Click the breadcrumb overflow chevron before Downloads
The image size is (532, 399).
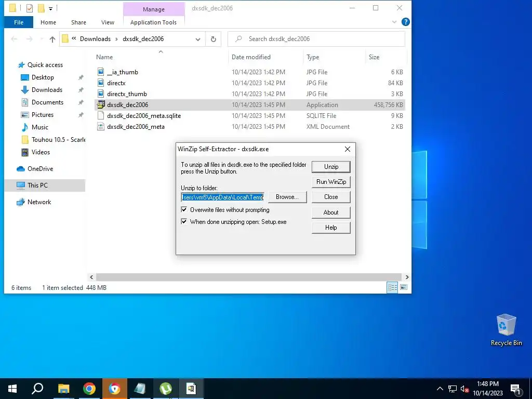point(74,38)
